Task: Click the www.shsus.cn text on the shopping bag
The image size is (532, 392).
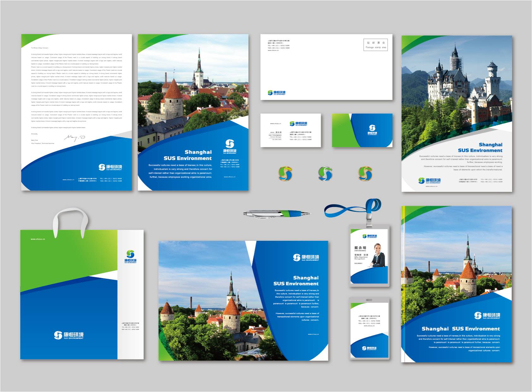Action: (38, 239)
